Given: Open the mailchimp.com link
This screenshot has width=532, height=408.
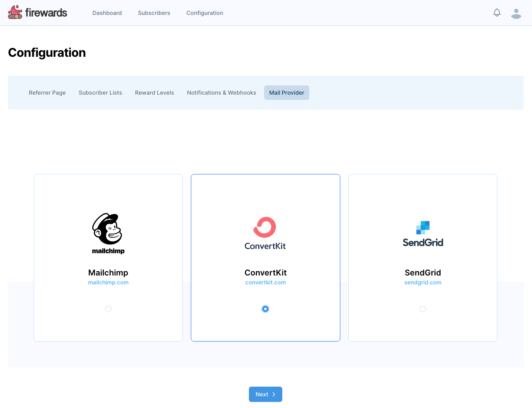Looking at the screenshot, I should click(108, 282).
